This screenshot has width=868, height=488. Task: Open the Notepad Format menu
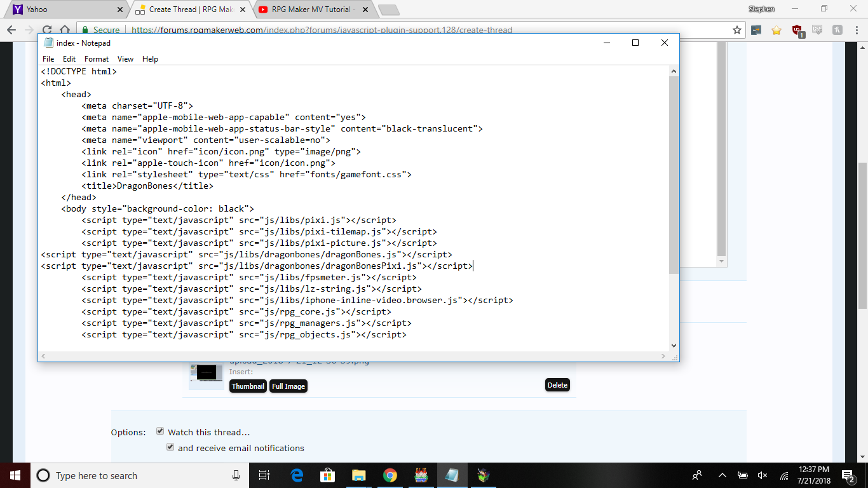click(x=97, y=59)
